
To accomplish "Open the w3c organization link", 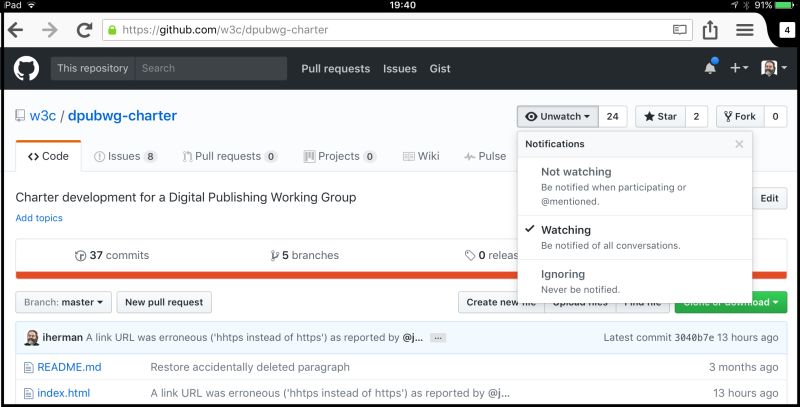I will [43, 116].
